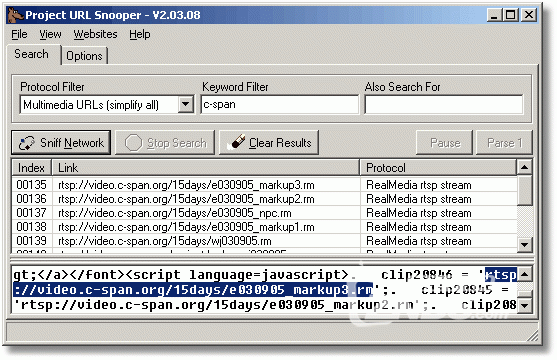Viewport: 557px width, 360px height.
Task: Click the packet text pane scroll-down arrow
Action: click(x=524, y=305)
